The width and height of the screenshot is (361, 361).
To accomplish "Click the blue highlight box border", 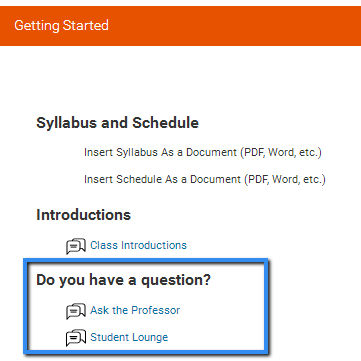I will 146,260.
